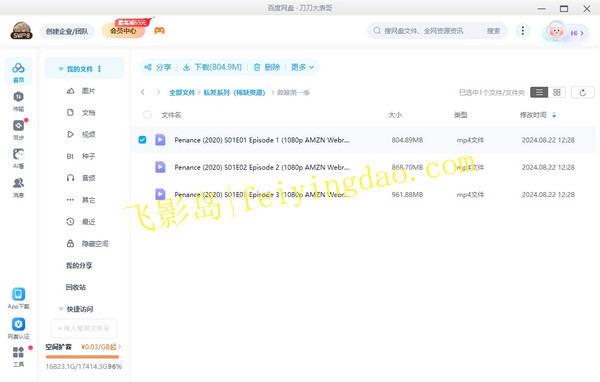Sort by the 文件名 column header
The image size is (600, 382).
171,115
